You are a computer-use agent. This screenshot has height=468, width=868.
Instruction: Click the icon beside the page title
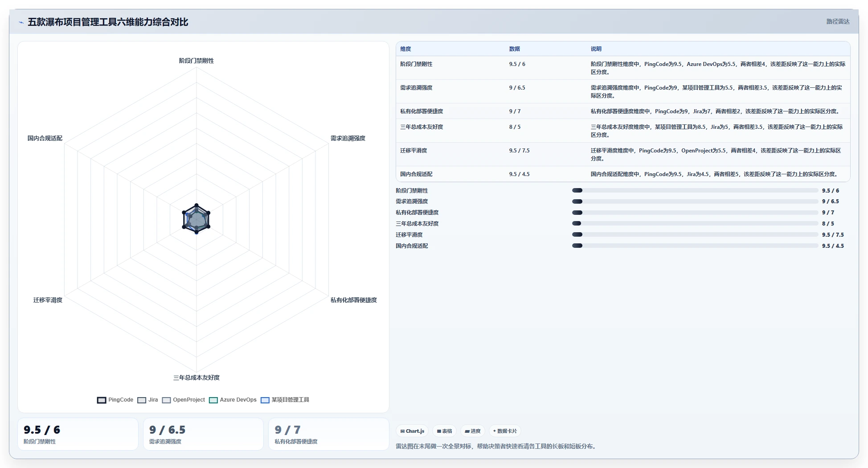click(x=21, y=22)
